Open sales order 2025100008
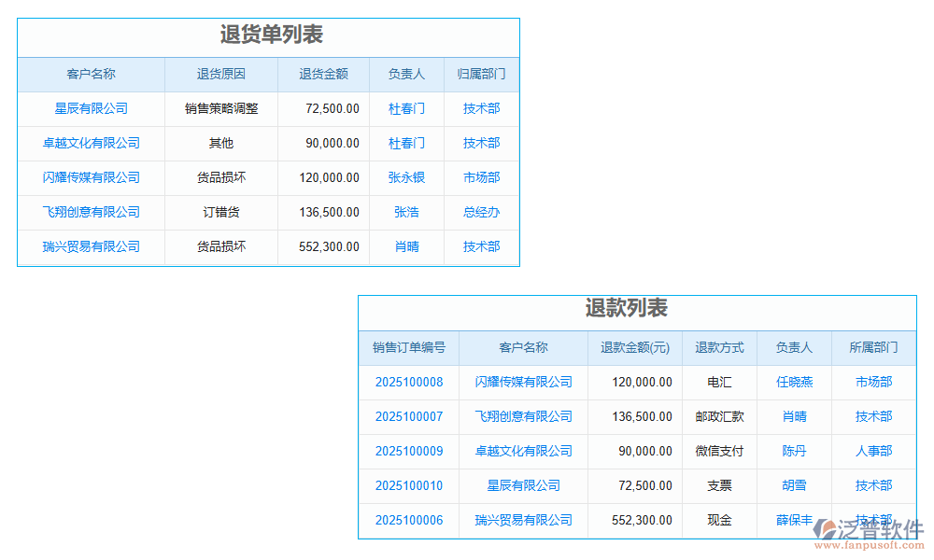Image resolution: width=934 pixels, height=560 pixels. (x=407, y=382)
